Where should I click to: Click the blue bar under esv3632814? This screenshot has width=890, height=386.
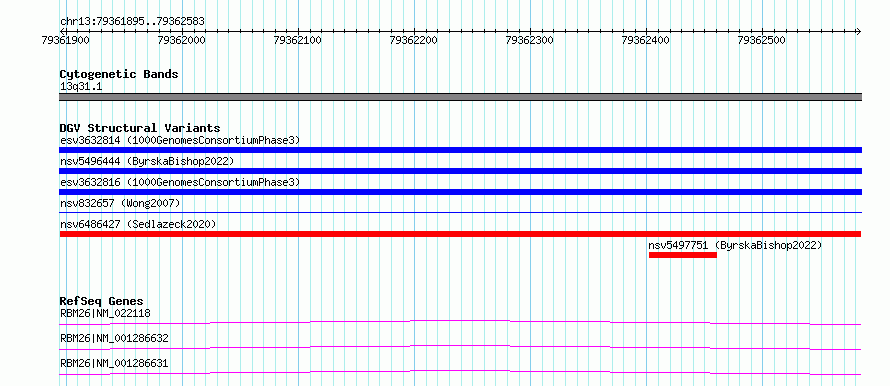pyautogui.click(x=460, y=150)
